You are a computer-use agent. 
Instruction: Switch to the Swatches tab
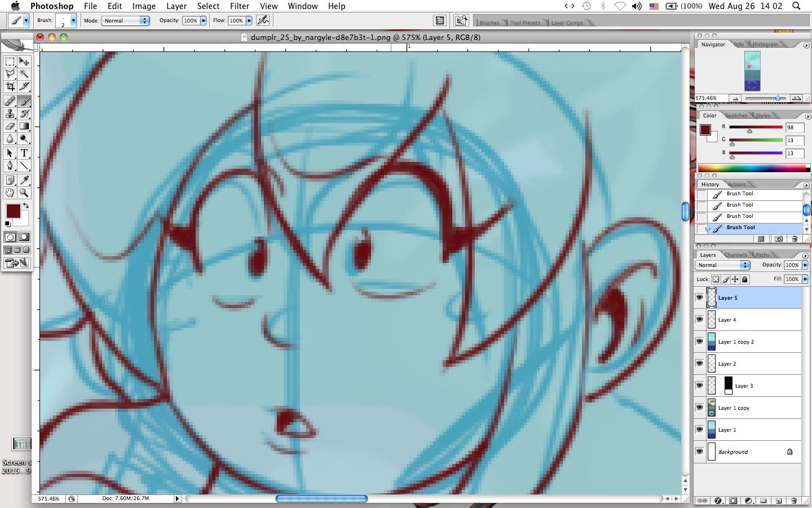(x=736, y=116)
